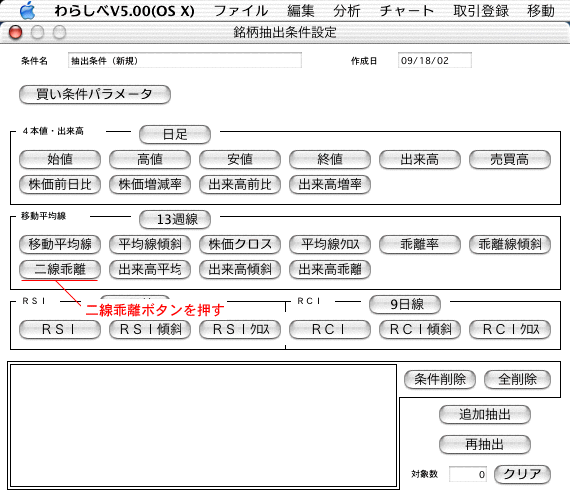Delete condition with 条件削除 button

pos(440,380)
